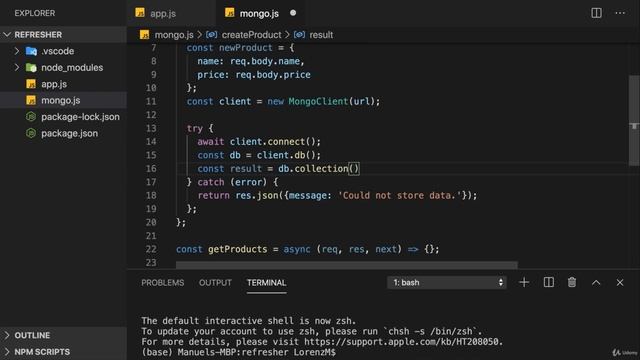640x360 pixels.
Task: Click 'MongoClient' in line 11
Action: click(x=318, y=101)
